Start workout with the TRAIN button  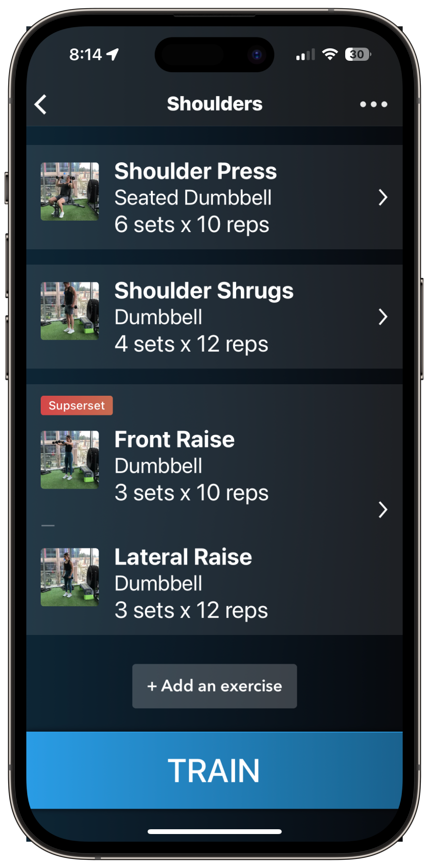tap(214, 770)
